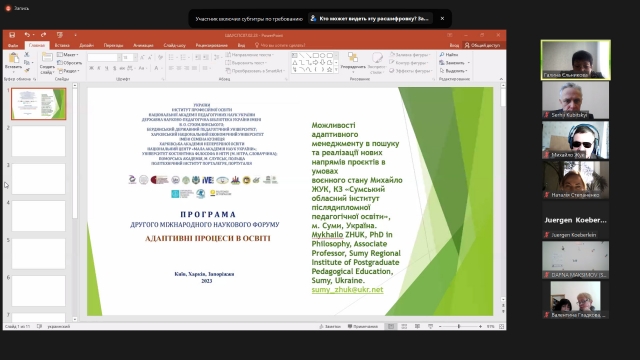Click the Упорядочить (Arrange) icon
Screen dimensions: 640x360
point(353,58)
